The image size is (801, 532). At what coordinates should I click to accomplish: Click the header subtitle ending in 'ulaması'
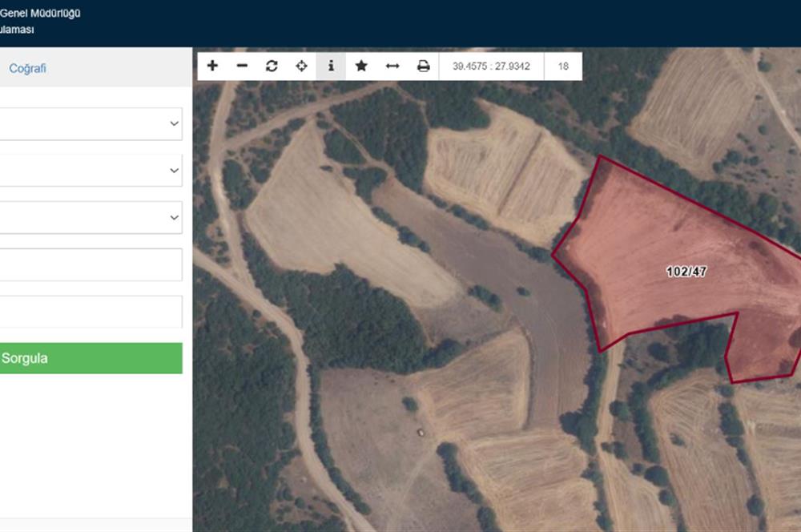17,30
